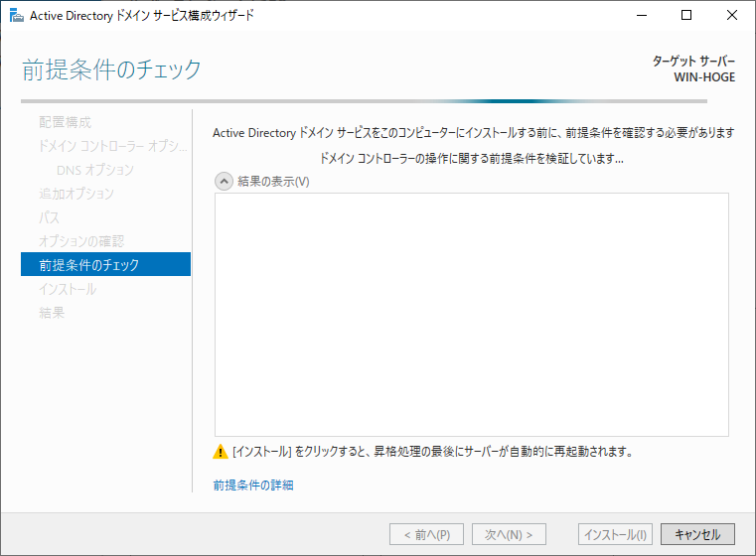Minimize the wizard window

pyautogui.click(x=642, y=16)
